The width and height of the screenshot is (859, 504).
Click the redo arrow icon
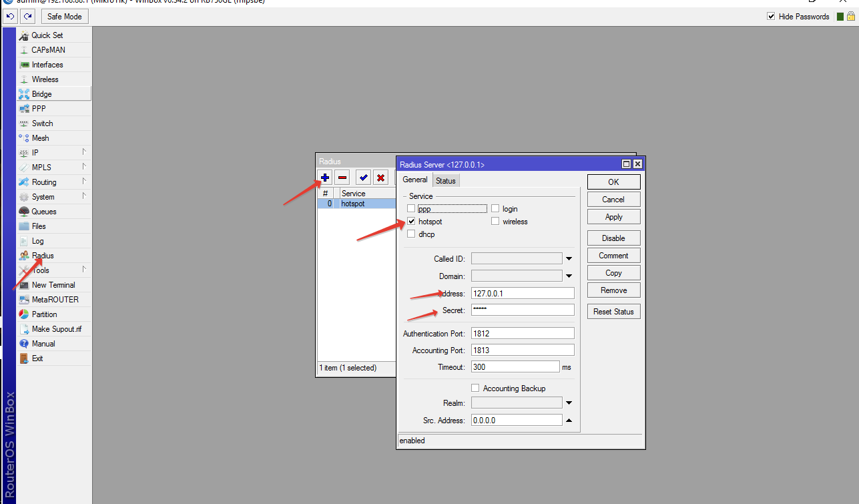pos(27,16)
